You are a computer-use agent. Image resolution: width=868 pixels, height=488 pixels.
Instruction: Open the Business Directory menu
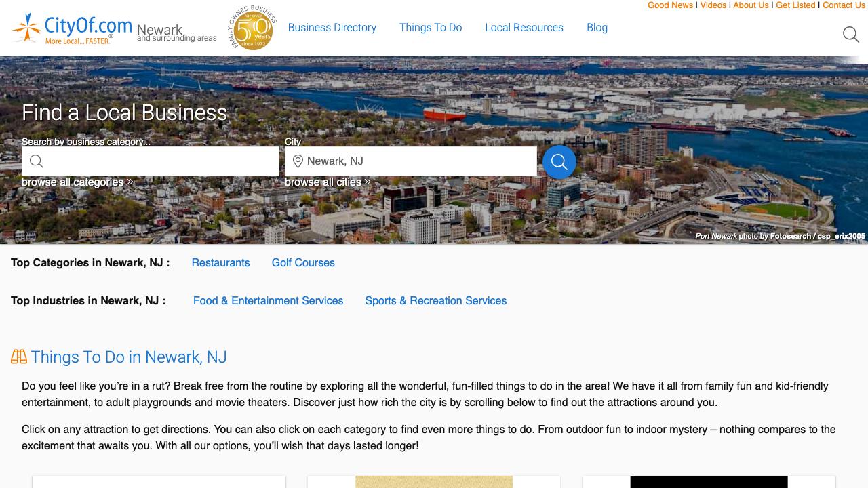[x=332, y=28]
